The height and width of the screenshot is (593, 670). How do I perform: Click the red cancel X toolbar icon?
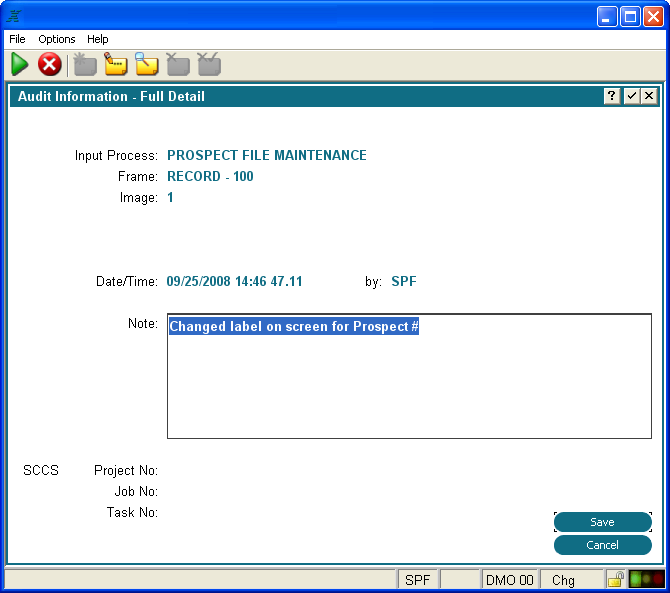point(50,65)
